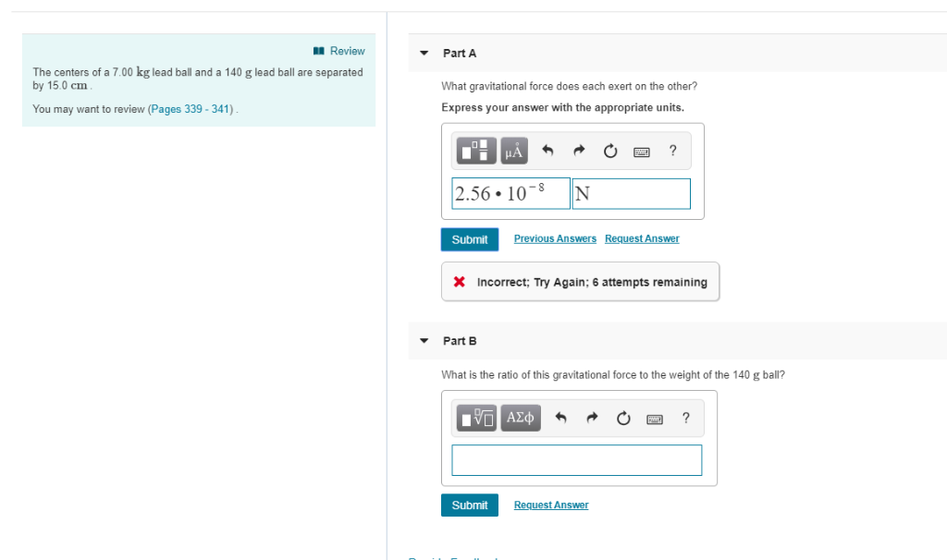Open the ΑΣφ Greek symbols palette in Part B
The width and height of the screenshot is (947, 560).
(x=521, y=417)
